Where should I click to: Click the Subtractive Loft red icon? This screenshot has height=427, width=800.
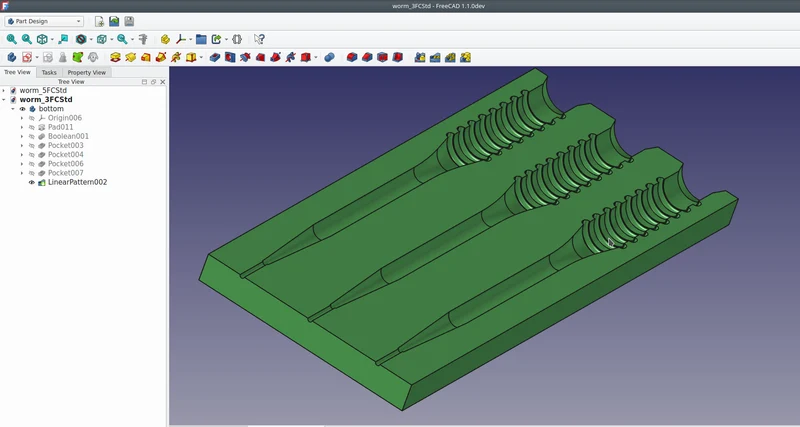[x=260, y=57]
